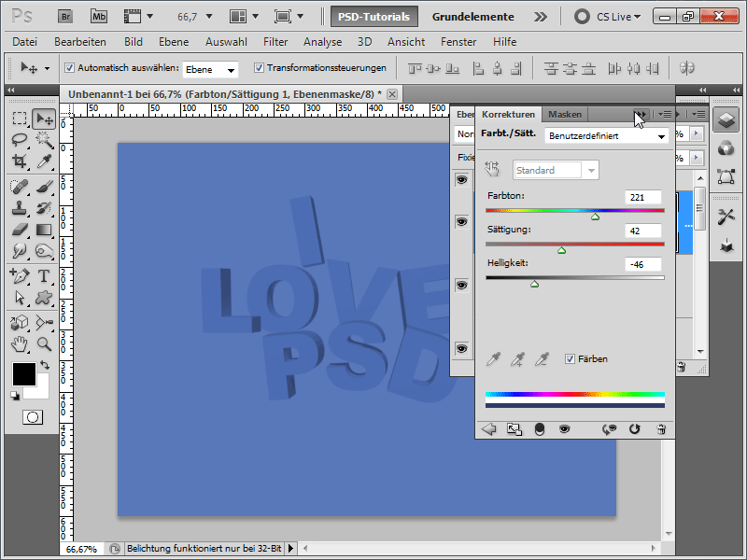
Task: Launch Mini Bridge
Action: click(99, 17)
